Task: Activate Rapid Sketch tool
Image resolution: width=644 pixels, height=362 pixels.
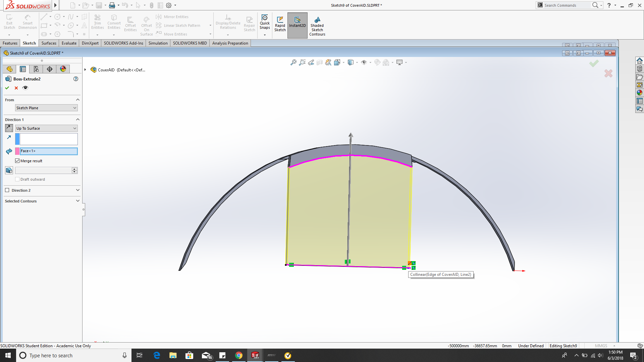Action: (x=280, y=24)
